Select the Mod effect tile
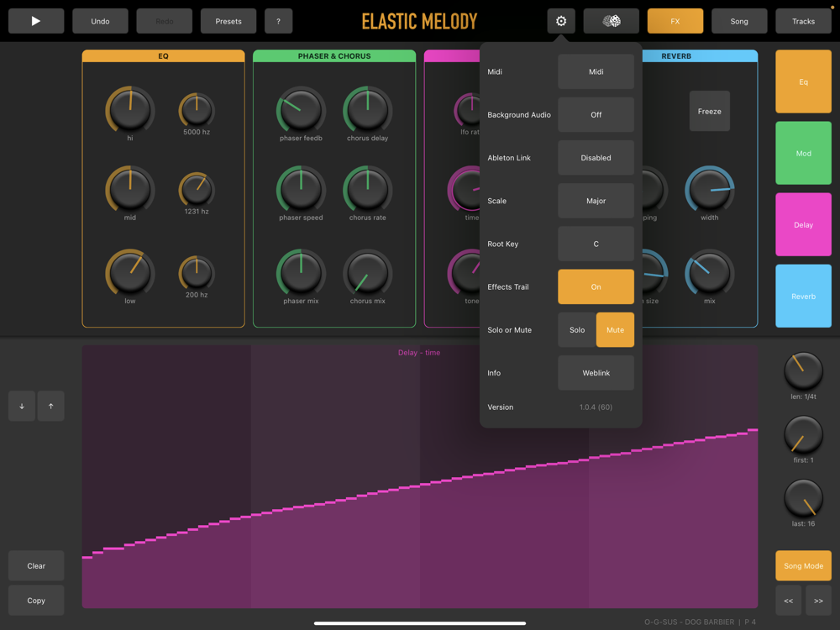This screenshot has height=630, width=840. 804,153
